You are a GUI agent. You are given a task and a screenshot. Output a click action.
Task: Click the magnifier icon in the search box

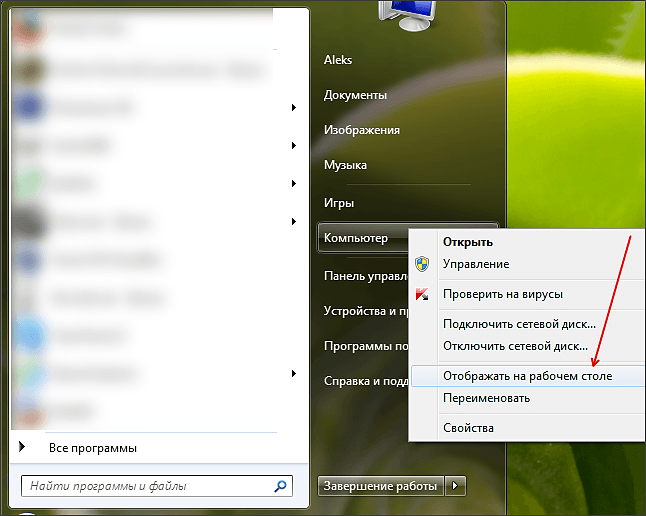281,486
